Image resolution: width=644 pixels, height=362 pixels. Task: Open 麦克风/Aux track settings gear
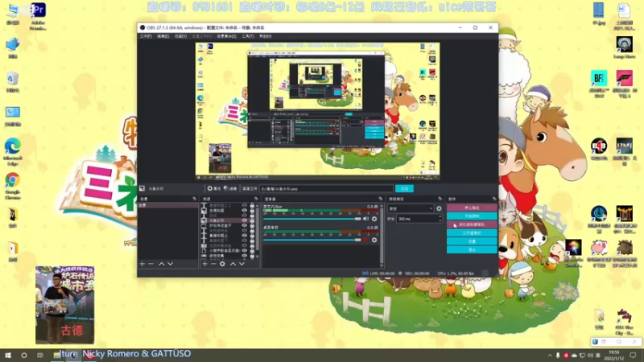[374, 219]
